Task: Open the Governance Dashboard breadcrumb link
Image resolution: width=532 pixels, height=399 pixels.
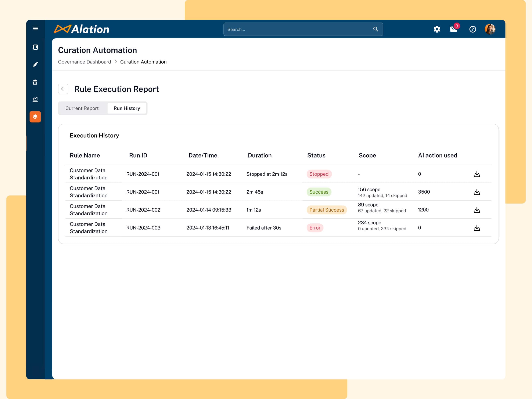Action: pos(85,62)
